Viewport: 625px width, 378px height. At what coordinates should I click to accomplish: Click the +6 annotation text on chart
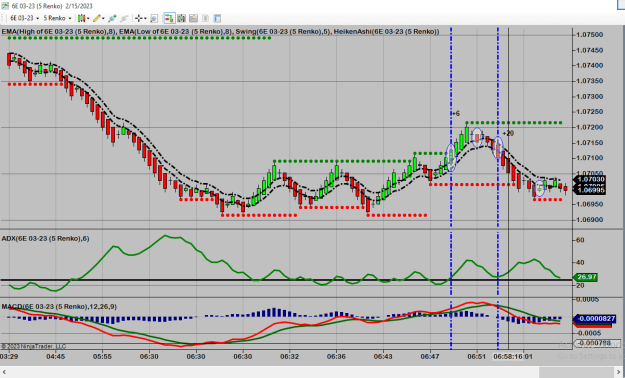456,114
